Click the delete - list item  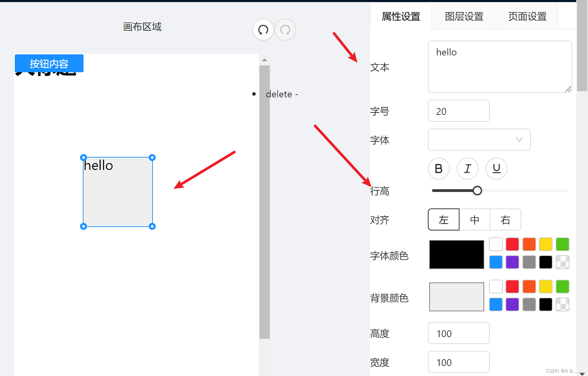(282, 94)
